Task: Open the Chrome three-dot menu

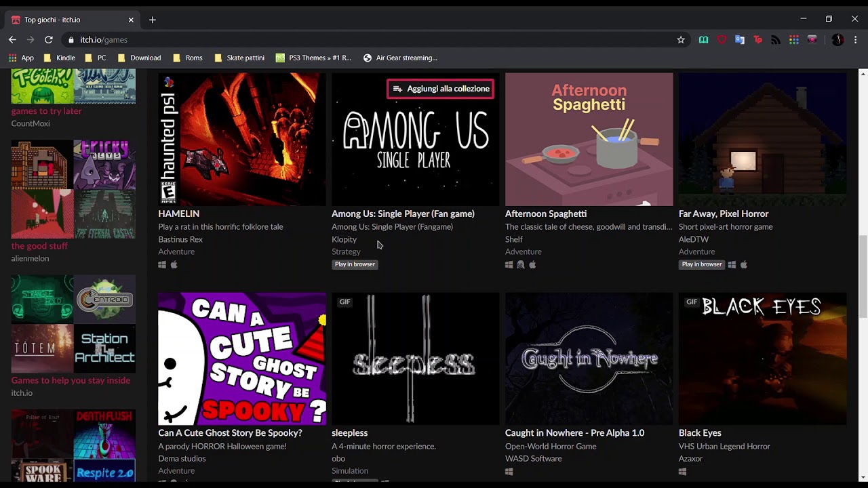Action: (856, 40)
